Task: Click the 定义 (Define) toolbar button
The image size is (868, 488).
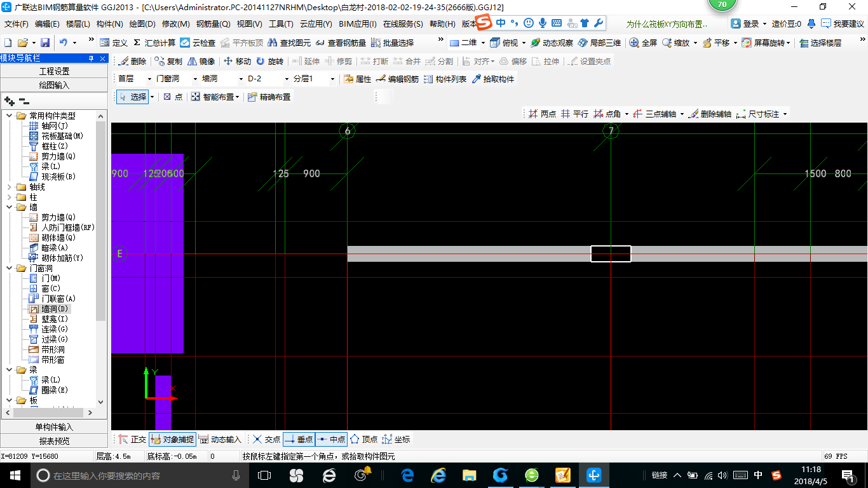Action: click(x=114, y=43)
